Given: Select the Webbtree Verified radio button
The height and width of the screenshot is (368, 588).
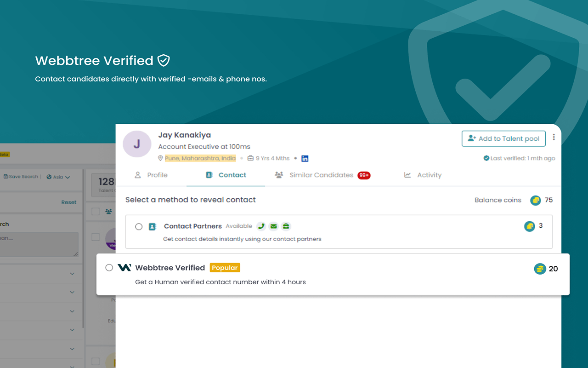Looking at the screenshot, I should coord(109,268).
